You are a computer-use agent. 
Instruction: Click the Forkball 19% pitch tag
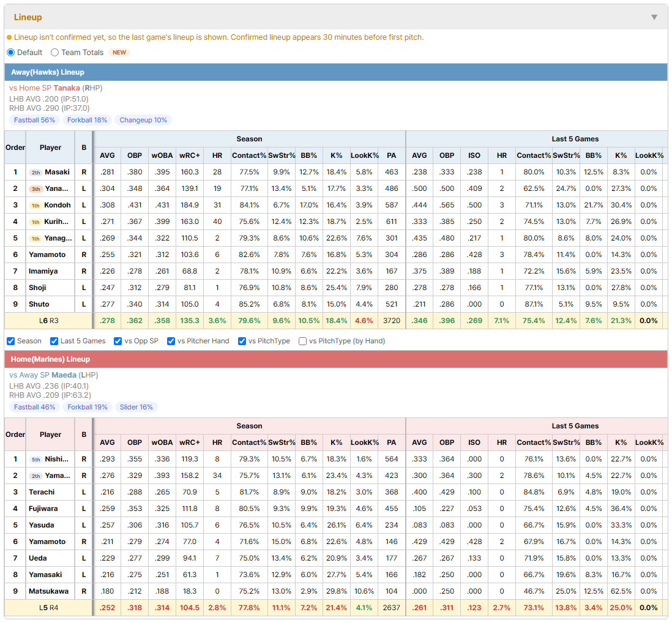(x=88, y=407)
